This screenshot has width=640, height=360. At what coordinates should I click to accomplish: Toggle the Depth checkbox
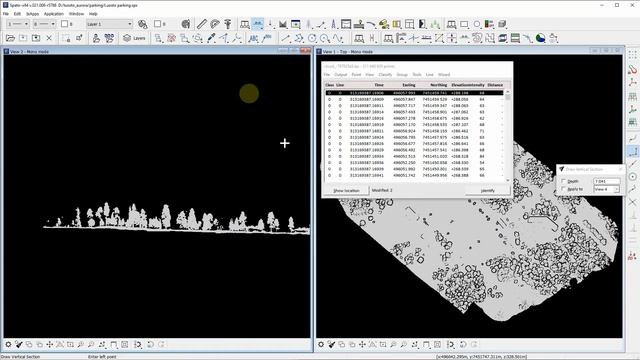click(x=564, y=181)
